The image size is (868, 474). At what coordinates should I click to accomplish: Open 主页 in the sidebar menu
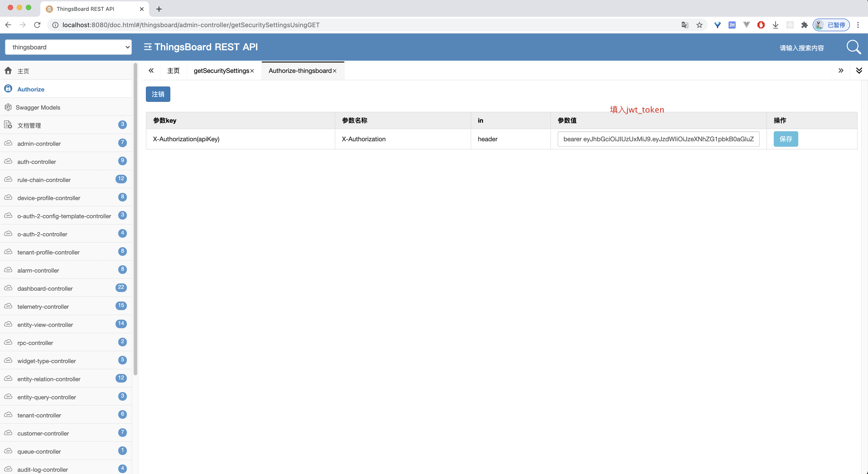pyautogui.click(x=66, y=71)
